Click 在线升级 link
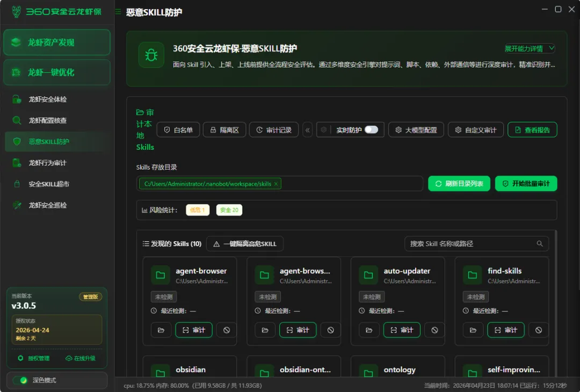 point(80,358)
